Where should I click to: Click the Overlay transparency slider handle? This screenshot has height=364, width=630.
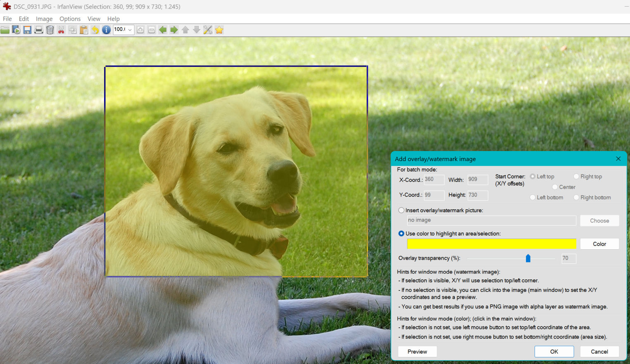pos(528,258)
